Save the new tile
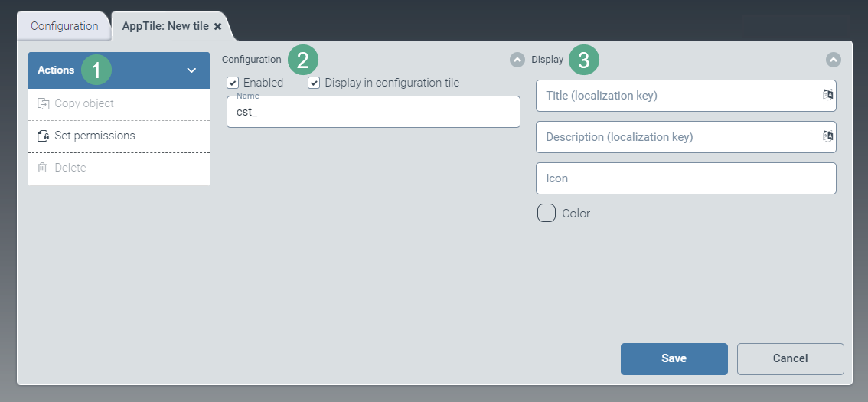The height and width of the screenshot is (402, 868). [x=674, y=358]
